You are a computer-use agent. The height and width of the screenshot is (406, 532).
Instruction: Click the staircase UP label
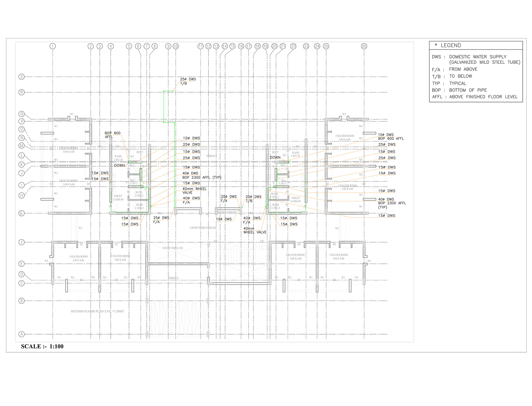point(262,241)
